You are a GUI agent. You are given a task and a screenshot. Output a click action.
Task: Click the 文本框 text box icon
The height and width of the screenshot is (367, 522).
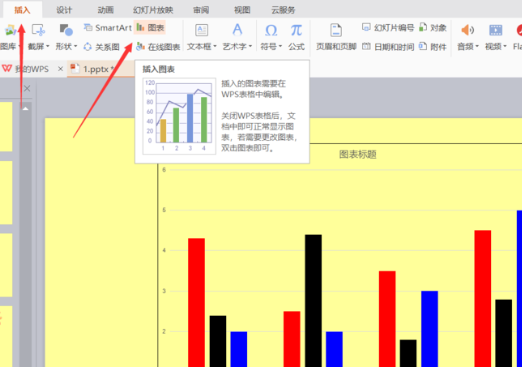tap(201, 30)
